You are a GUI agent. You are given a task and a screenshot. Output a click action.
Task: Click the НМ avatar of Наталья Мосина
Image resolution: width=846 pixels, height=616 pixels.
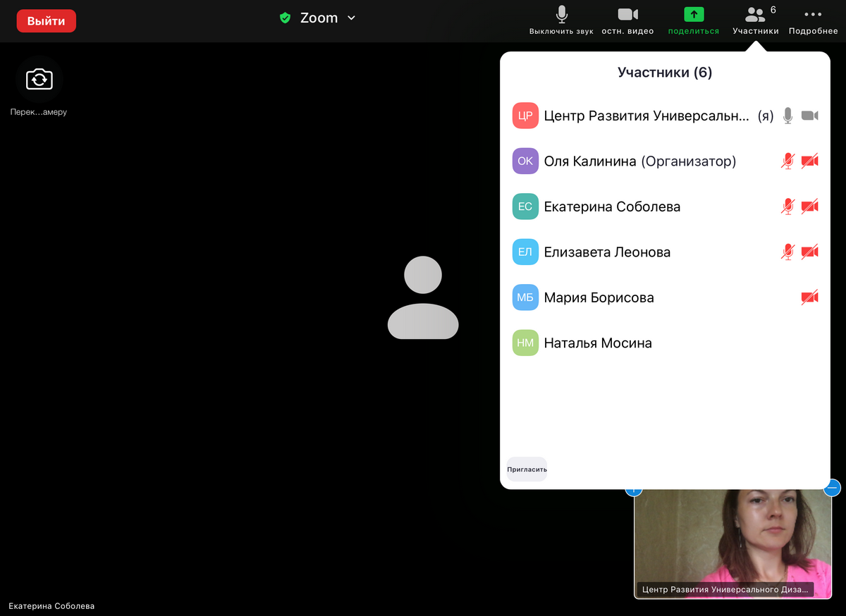(525, 343)
